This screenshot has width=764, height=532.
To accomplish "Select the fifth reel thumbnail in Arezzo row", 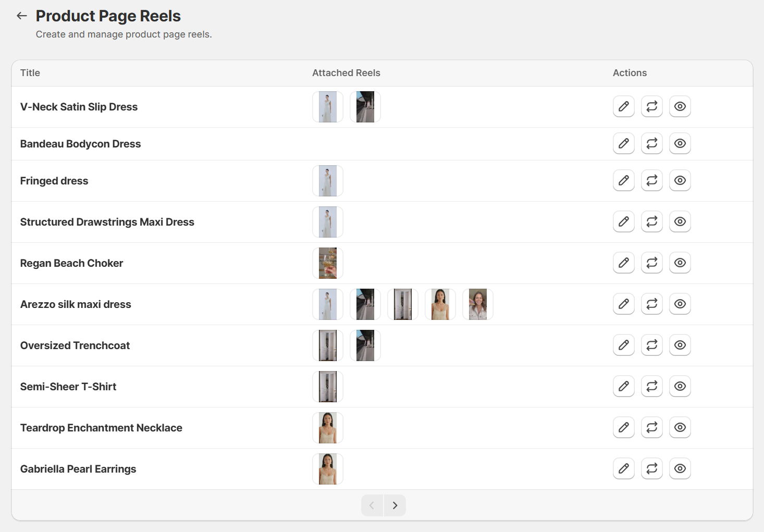I will (x=478, y=304).
